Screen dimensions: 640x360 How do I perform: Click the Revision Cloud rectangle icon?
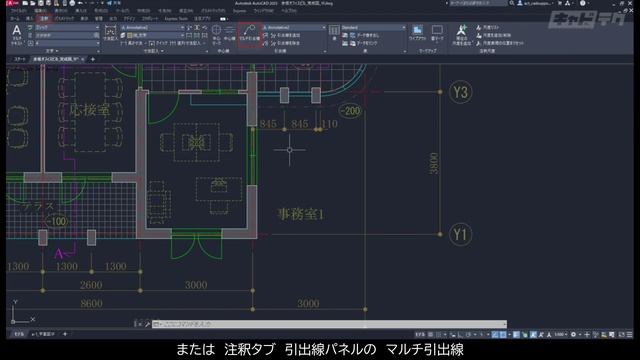click(437, 30)
